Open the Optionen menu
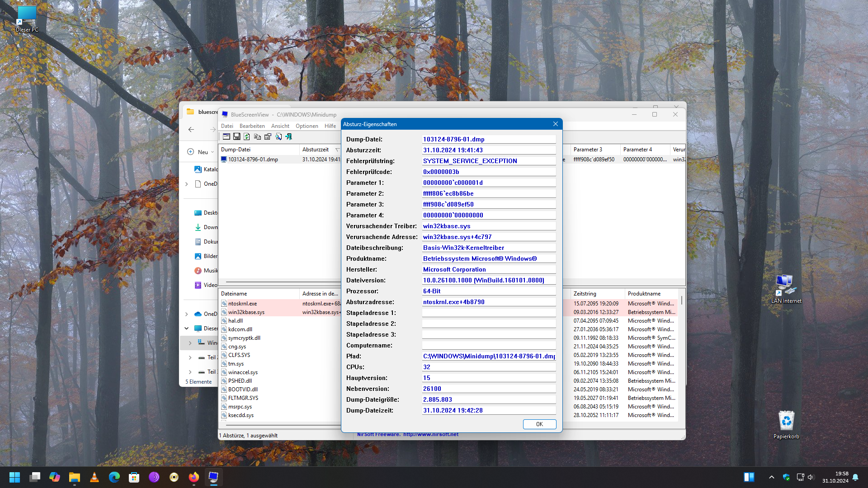The width and height of the screenshot is (868, 488). pos(307,126)
